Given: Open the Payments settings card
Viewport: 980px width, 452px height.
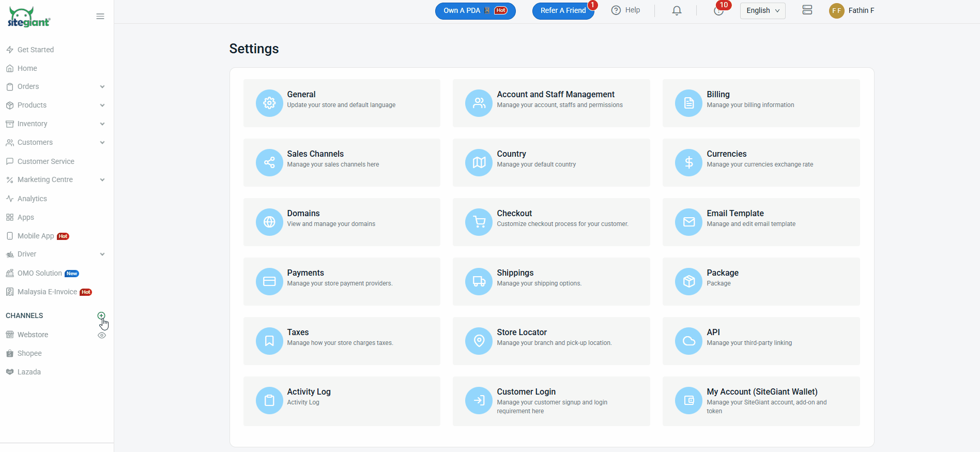Looking at the screenshot, I should point(342,281).
